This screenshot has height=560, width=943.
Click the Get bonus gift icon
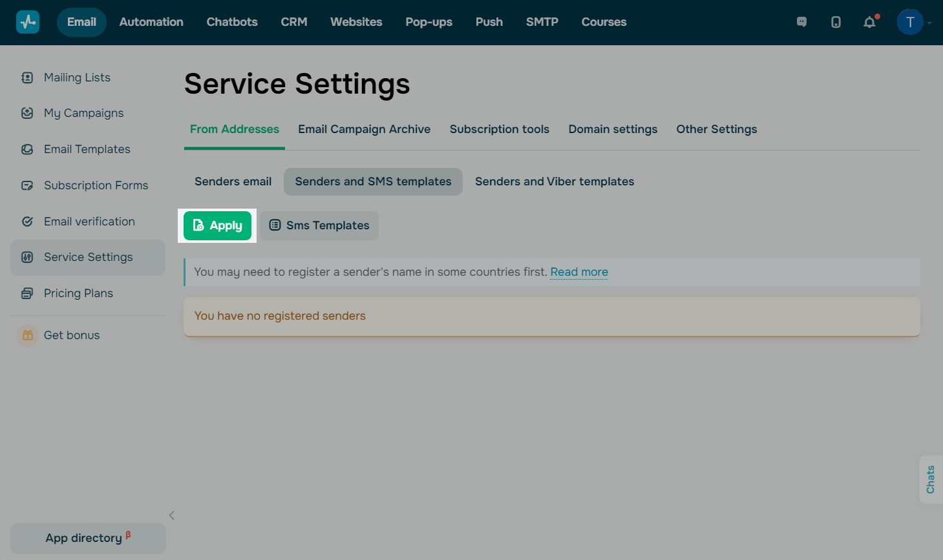click(x=27, y=335)
